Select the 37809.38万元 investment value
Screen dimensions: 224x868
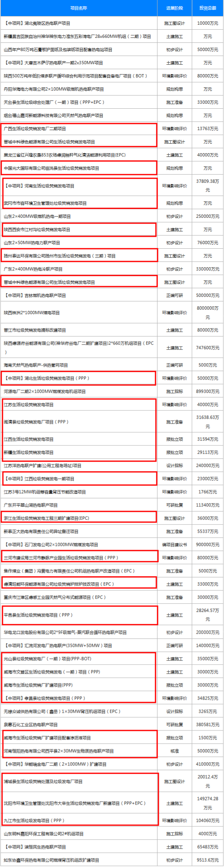207,186
